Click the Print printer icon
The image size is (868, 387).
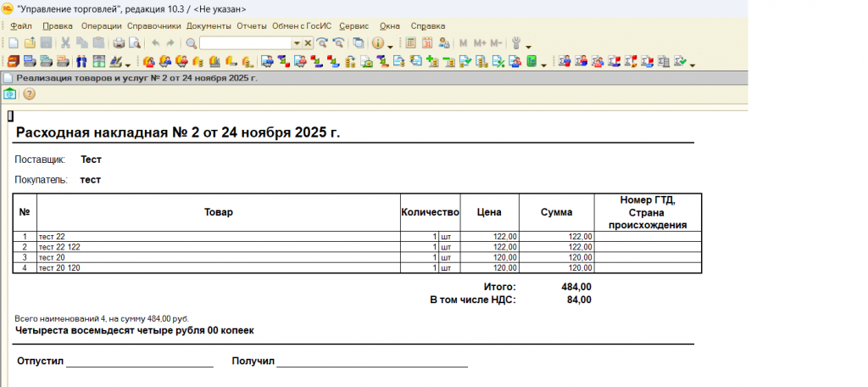[x=119, y=43]
